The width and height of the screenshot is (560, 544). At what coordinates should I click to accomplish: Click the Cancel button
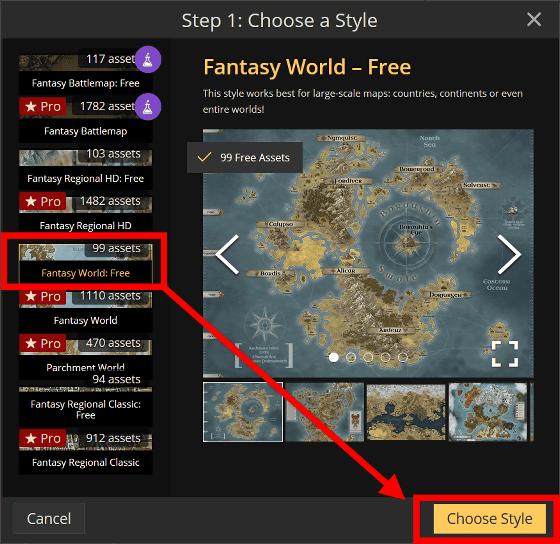pyautogui.click(x=49, y=519)
